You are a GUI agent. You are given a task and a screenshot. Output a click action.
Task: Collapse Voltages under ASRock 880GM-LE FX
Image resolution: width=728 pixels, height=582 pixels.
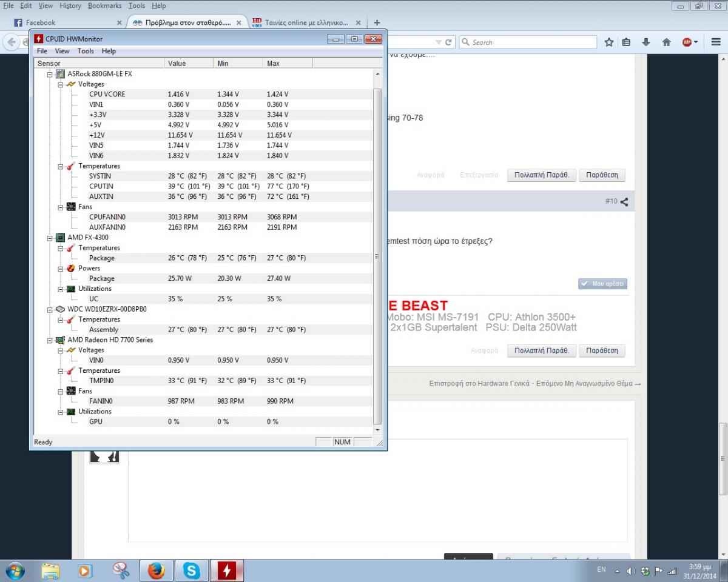click(61, 84)
